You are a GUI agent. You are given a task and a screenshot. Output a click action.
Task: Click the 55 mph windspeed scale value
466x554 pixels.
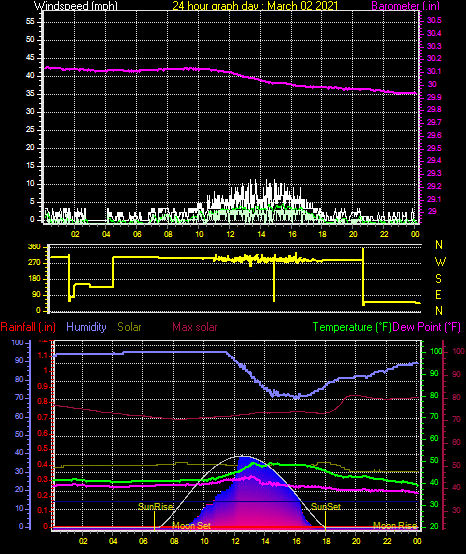tap(30, 22)
